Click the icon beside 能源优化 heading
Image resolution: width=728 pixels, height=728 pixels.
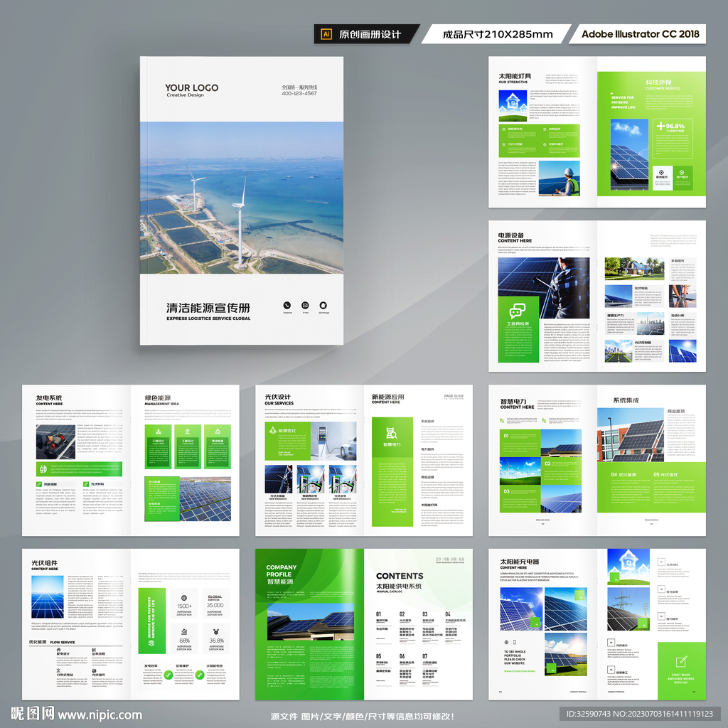pyautogui.click(x=272, y=430)
